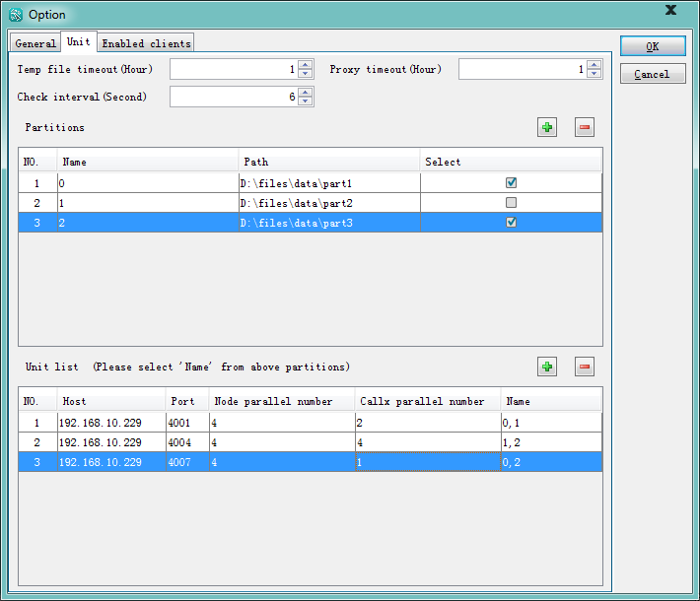Screen dimensions: 700x601
Task: Increase the Check interval seconds value
Action: point(306,93)
